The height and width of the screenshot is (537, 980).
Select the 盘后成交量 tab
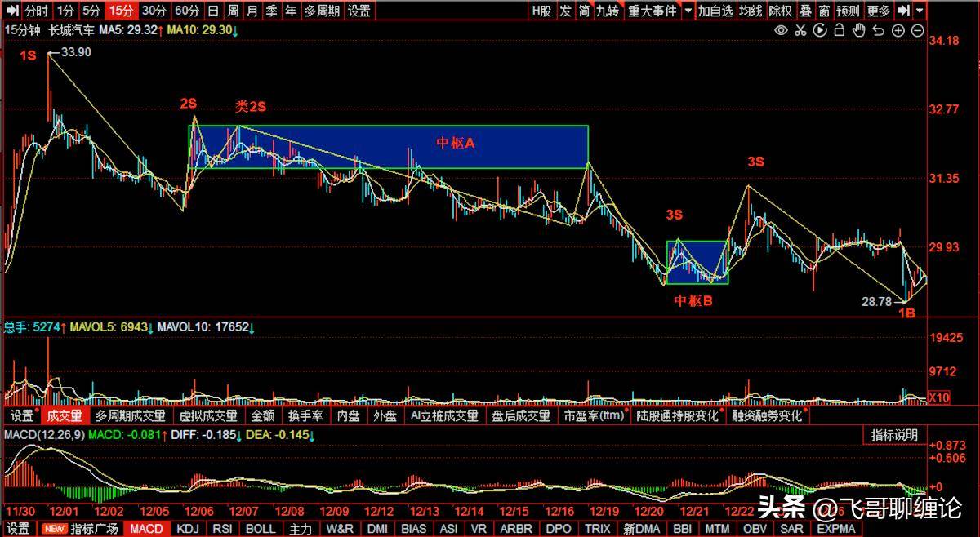[x=521, y=415]
